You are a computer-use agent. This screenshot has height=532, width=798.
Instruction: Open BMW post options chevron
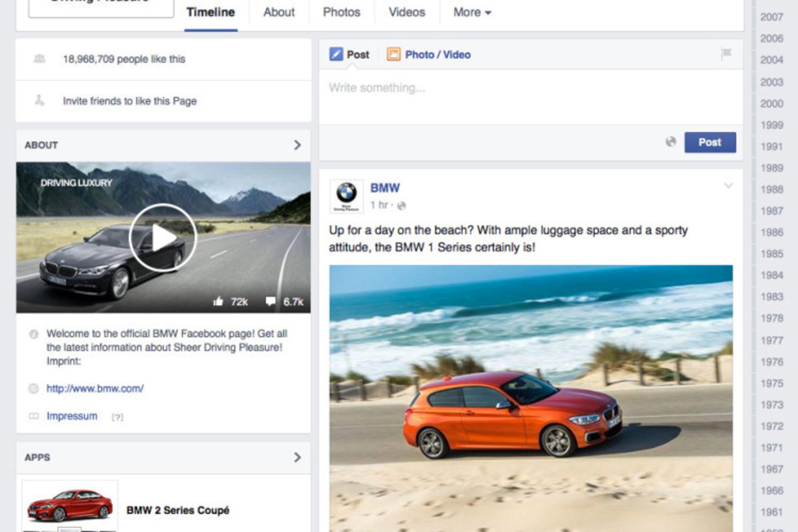[728, 185]
